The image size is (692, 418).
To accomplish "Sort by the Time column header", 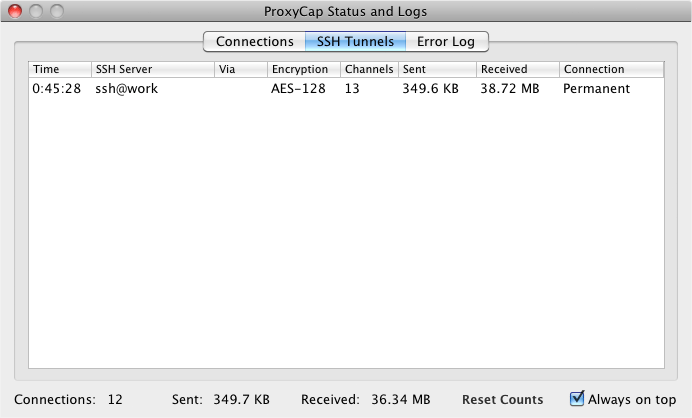I will point(58,70).
